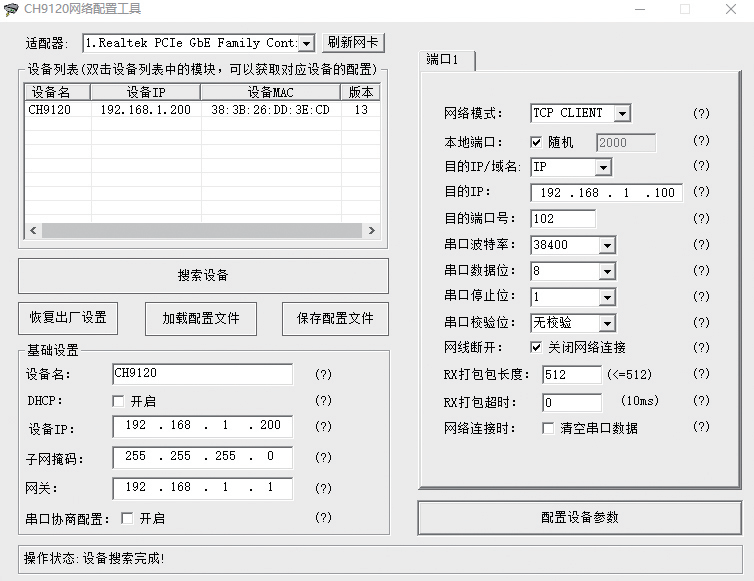This screenshot has width=754, height=581.
Task: Click the 设备名 column header
Action: tap(57, 92)
